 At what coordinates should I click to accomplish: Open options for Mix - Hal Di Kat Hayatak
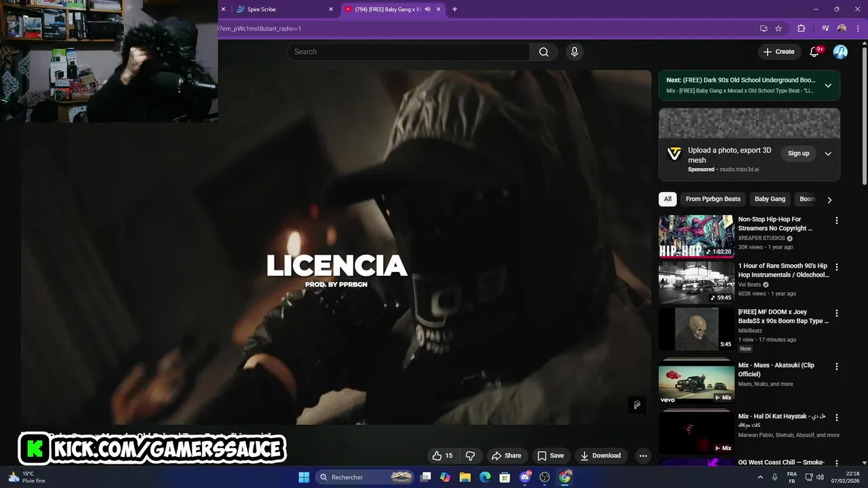click(836, 418)
